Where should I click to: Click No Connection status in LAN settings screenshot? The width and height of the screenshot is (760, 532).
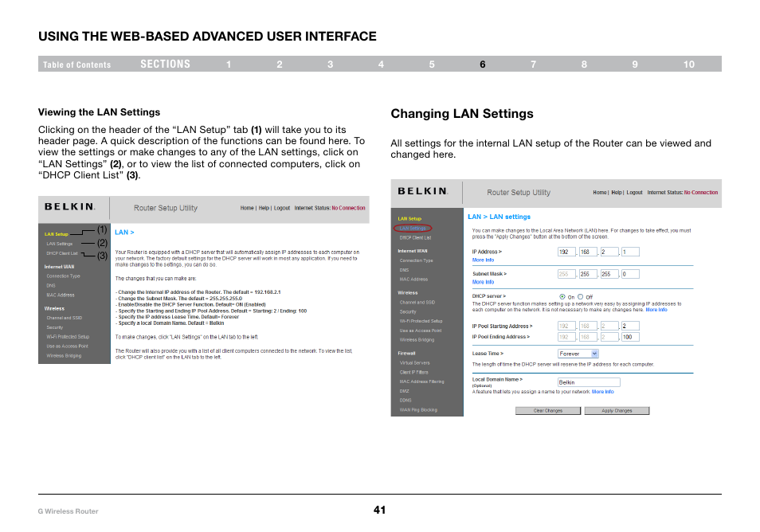pos(701,193)
